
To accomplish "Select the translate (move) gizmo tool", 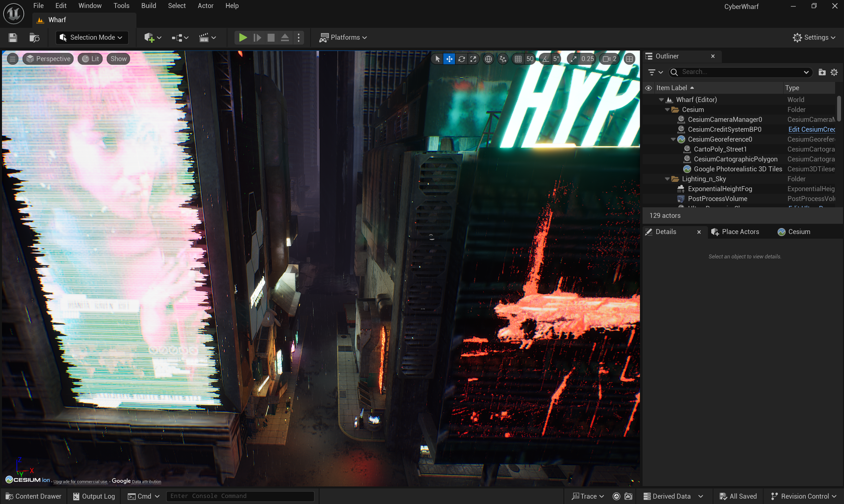I will pyautogui.click(x=449, y=59).
